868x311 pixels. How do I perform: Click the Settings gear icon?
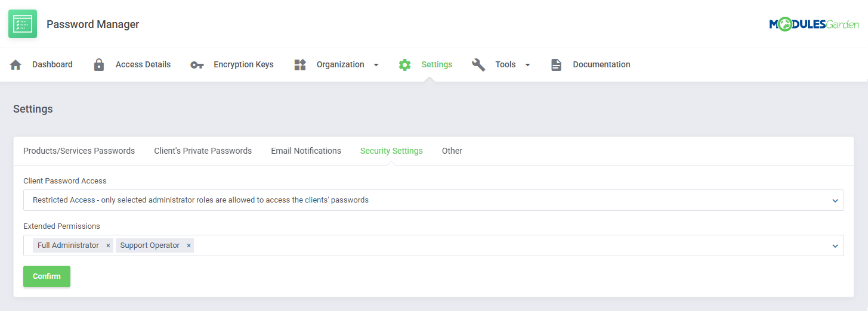click(404, 64)
